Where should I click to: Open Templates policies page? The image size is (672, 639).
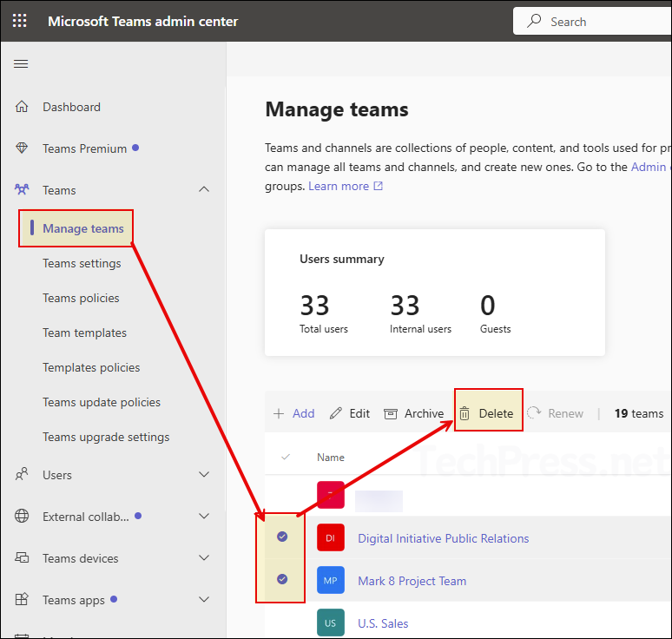91,367
